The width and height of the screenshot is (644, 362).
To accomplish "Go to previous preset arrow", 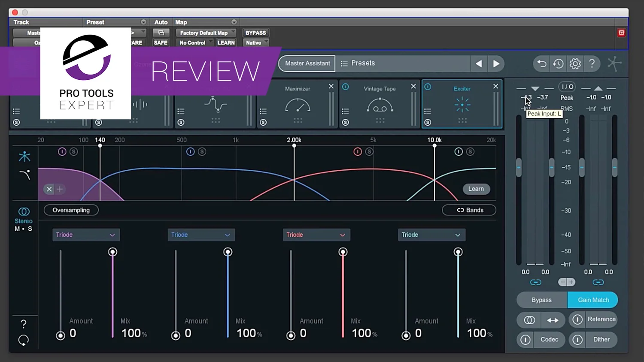I will (479, 63).
